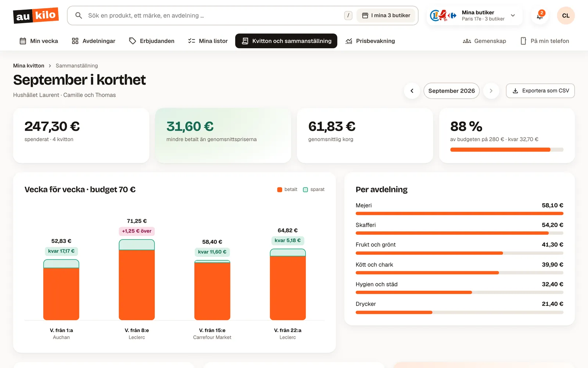Click the 247,30 € spent card
This screenshot has height=368, width=588.
[x=81, y=135]
